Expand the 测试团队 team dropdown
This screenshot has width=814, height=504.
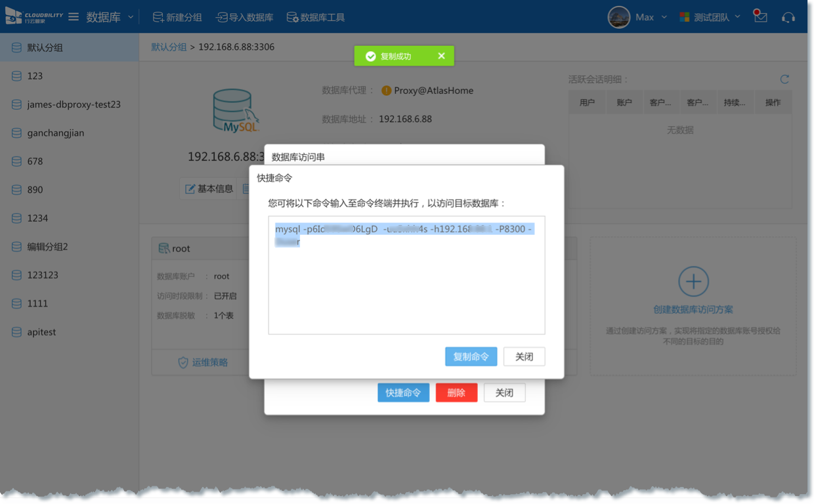click(x=737, y=17)
